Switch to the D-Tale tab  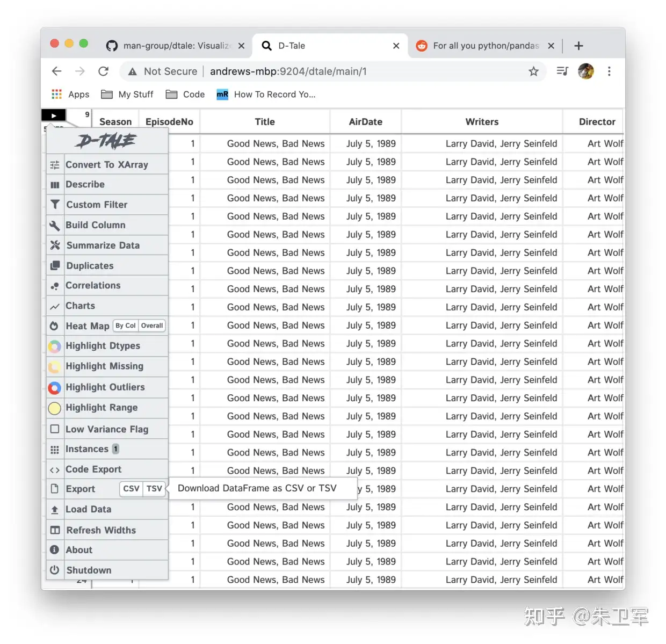coord(330,46)
